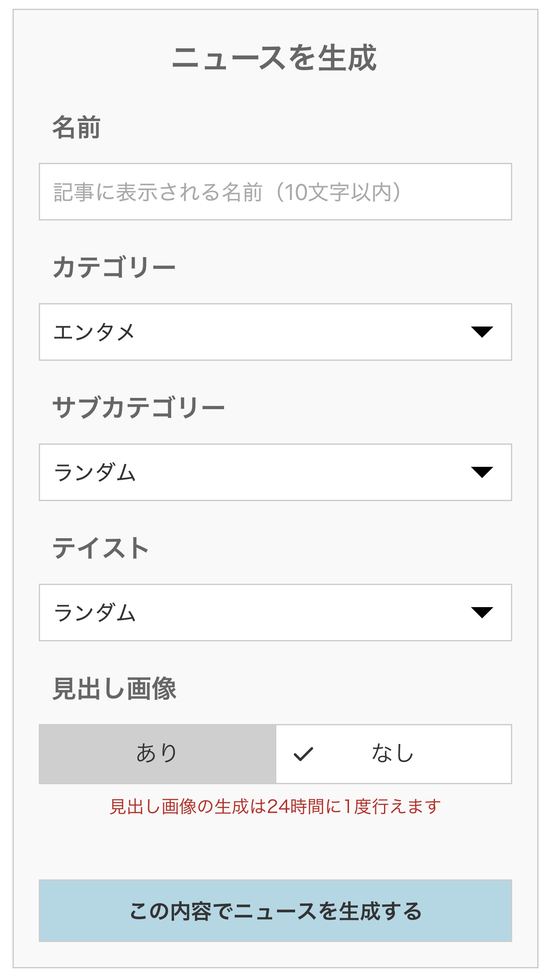Click the なし text label

click(x=392, y=754)
